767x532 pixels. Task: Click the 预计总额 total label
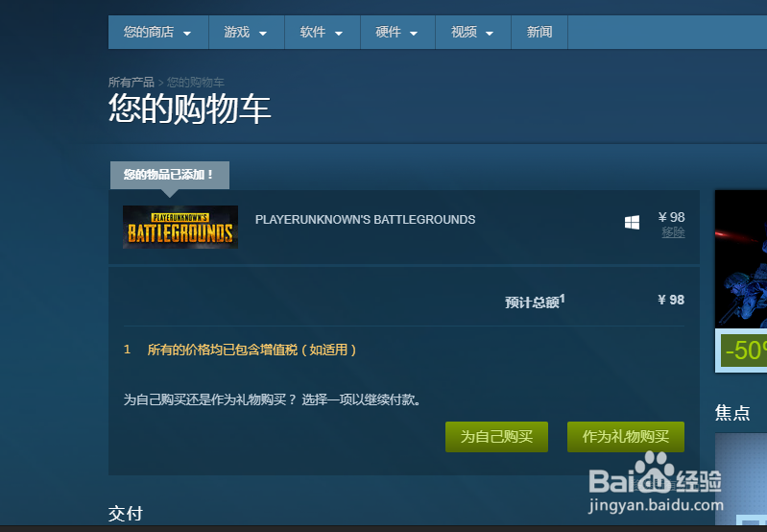tap(535, 302)
